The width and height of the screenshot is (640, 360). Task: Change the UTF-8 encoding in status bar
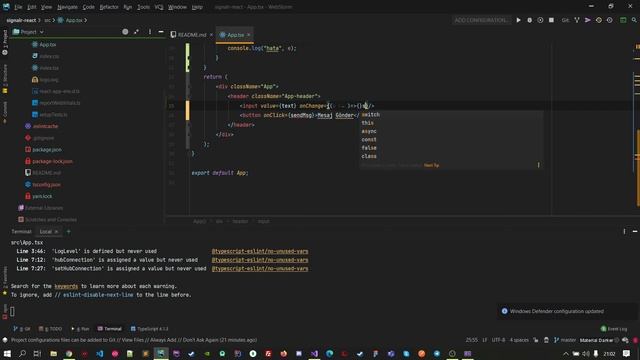click(498, 340)
